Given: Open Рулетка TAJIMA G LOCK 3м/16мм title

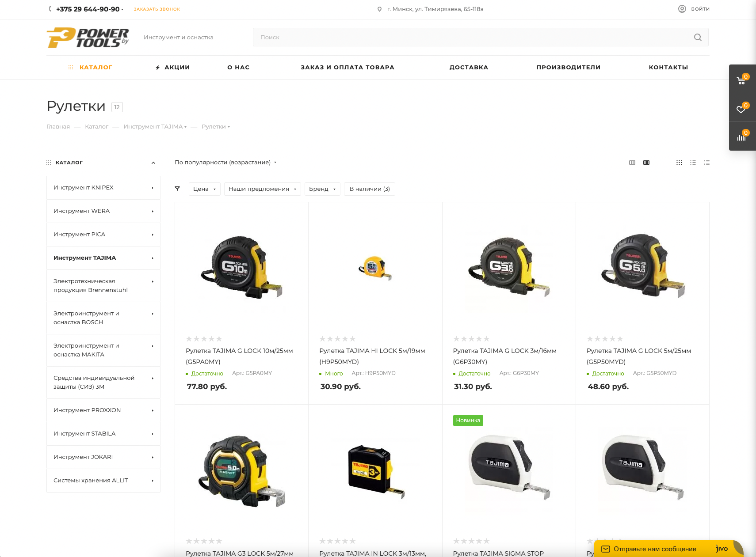Looking at the screenshot, I should pos(504,356).
